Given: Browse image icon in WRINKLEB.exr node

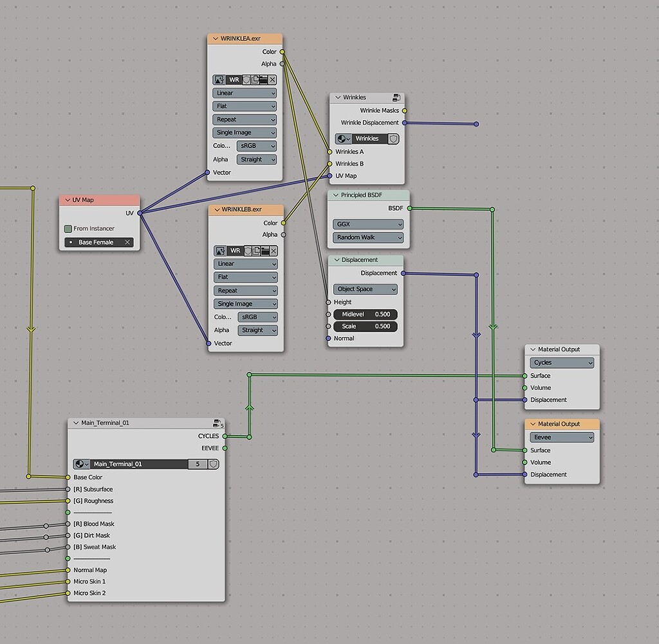Looking at the screenshot, I should 220,251.
